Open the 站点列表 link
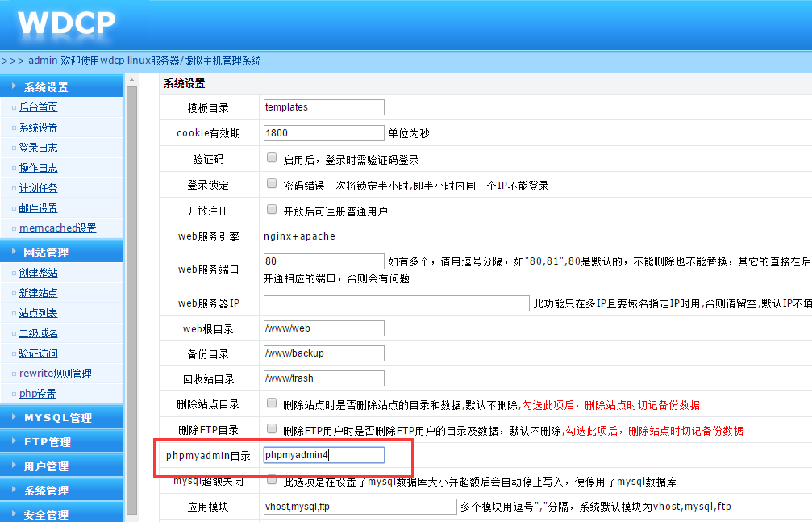The height and width of the screenshot is (522, 812). click(x=38, y=313)
